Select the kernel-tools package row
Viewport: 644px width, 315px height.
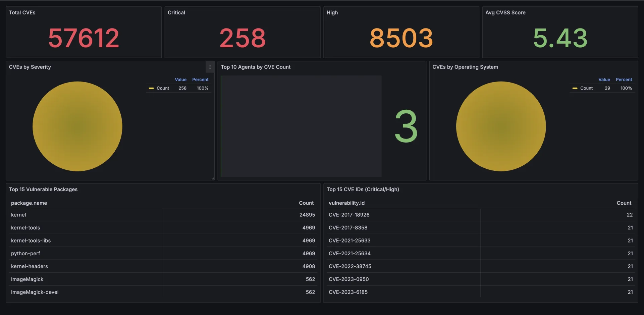click(163, 227)
